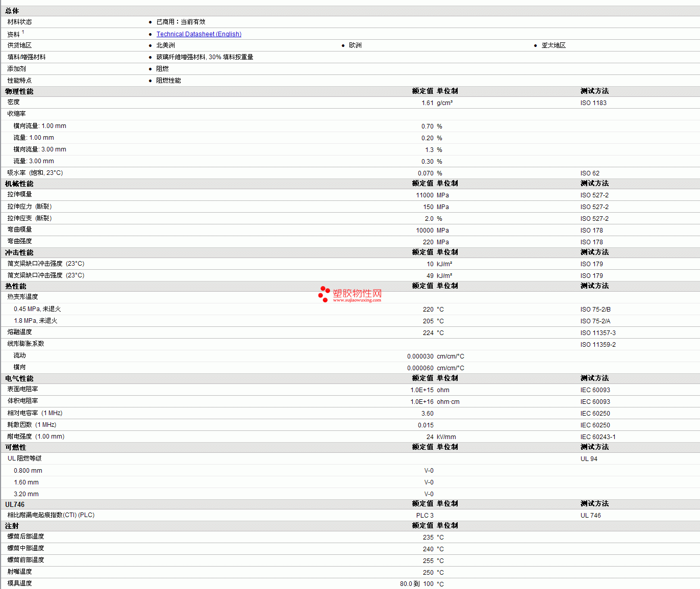This screenshot has width=700, height=589.
Task: Click the ISO 178 method for 弯曲强度
Action: 591,242
